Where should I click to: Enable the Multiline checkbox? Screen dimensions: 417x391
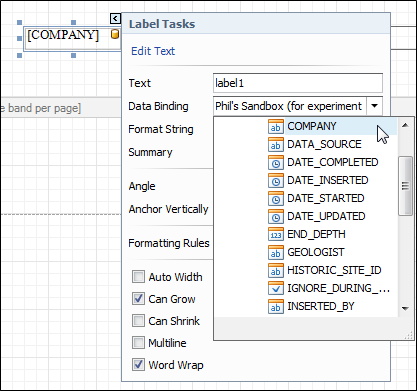pos(138,343)
